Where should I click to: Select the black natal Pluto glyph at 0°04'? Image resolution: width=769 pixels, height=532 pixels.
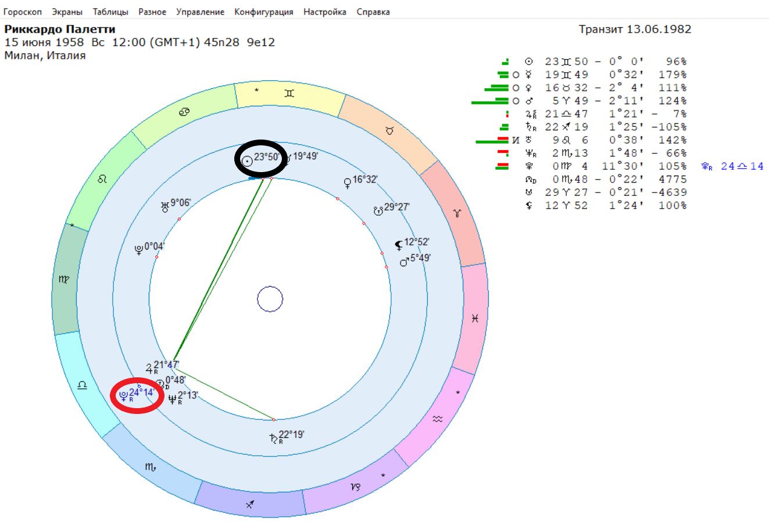[139, 250]
